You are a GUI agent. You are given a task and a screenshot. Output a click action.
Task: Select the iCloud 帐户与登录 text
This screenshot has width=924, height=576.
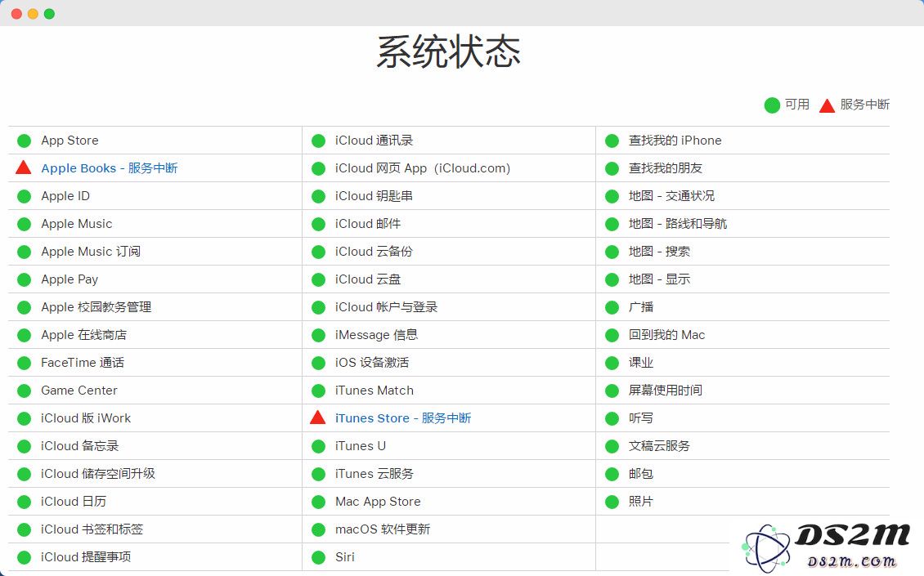(x=386, y=307)
